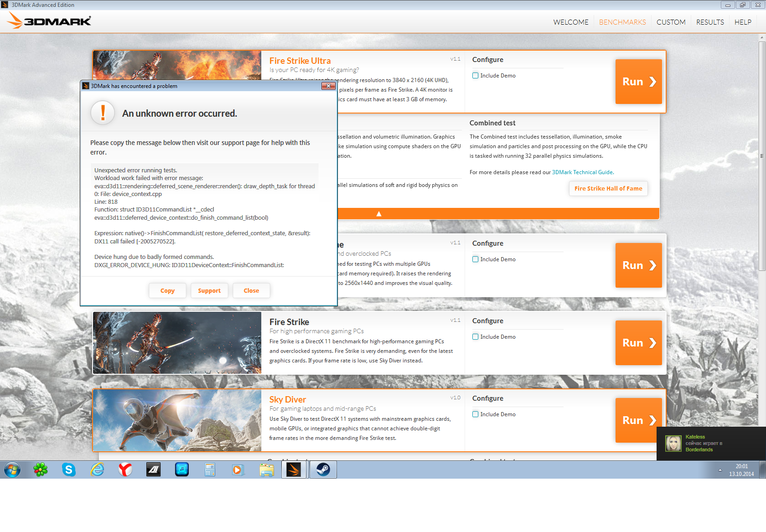Open Windows Explorer from the taskbar

(267, 470)
